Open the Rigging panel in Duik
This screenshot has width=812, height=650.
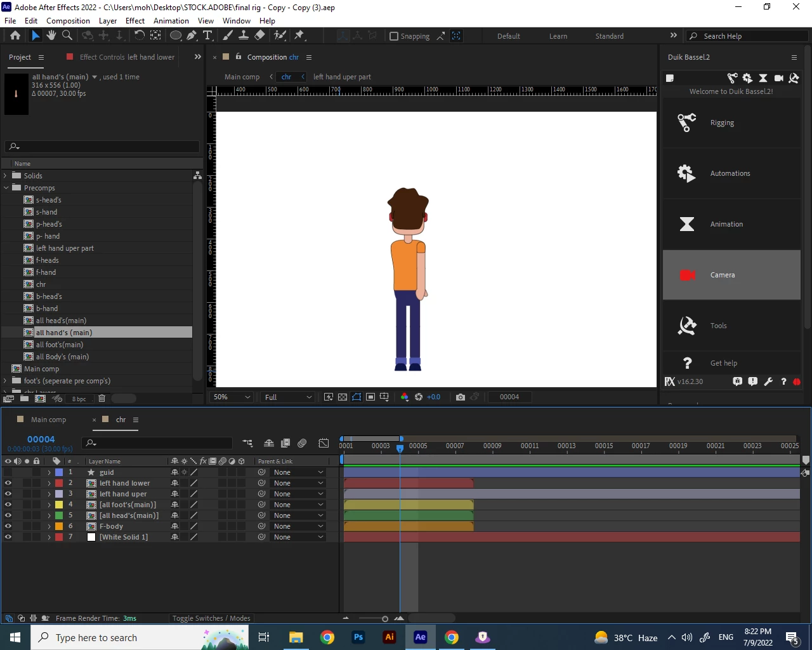pyautogui.click(x=731, y=123)
